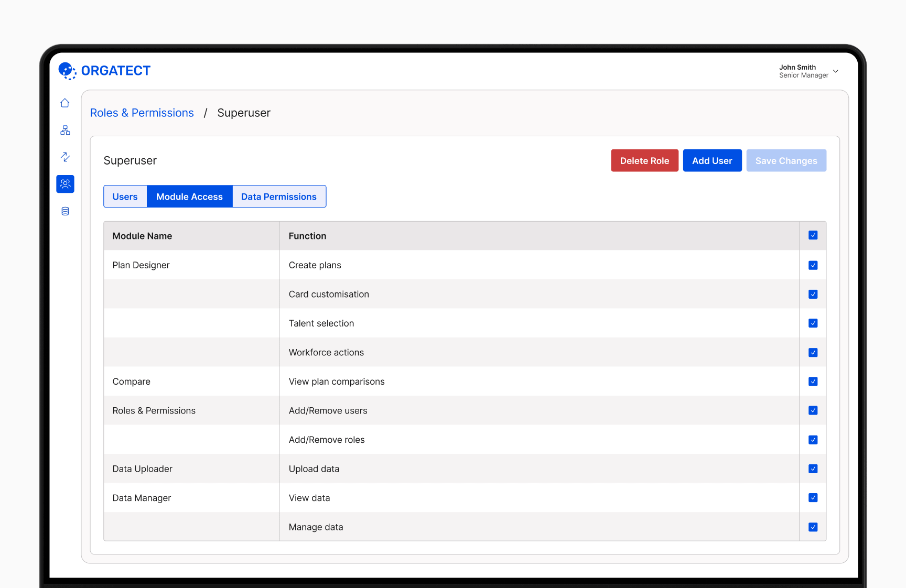Image resolution: width=906 pixels, height=588 pixels.
Task: Toggle the Workforce actions checkbox
Action: point(813,353)
